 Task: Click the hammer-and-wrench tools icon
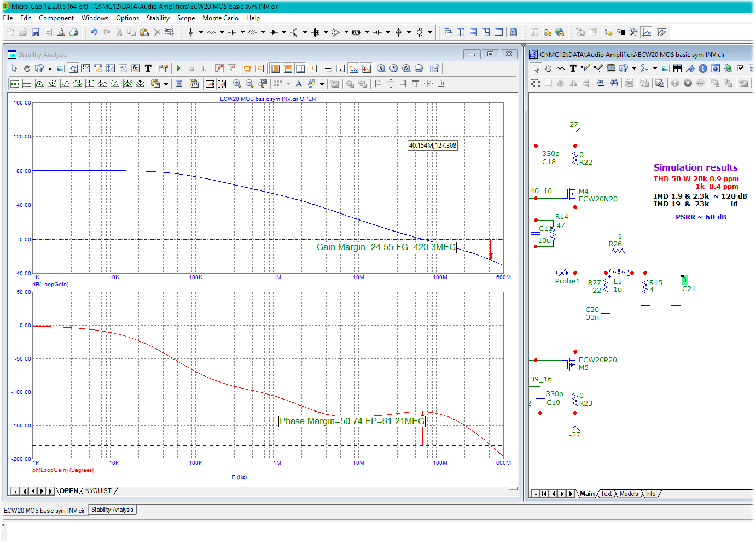click(633, 32)
